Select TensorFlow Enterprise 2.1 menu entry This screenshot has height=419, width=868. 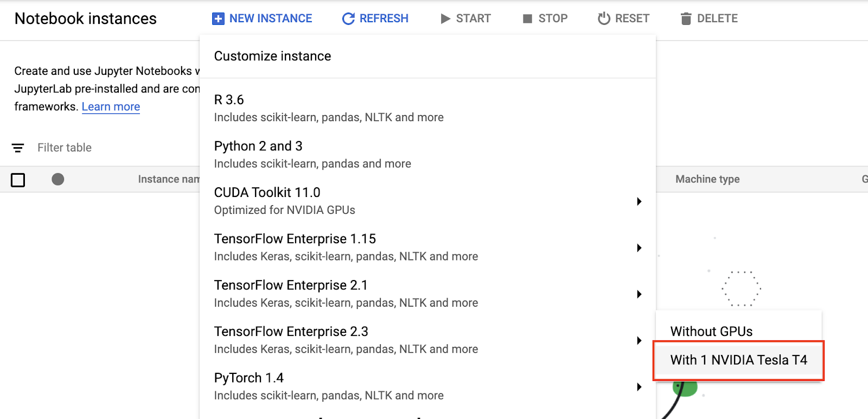point(427,294)
